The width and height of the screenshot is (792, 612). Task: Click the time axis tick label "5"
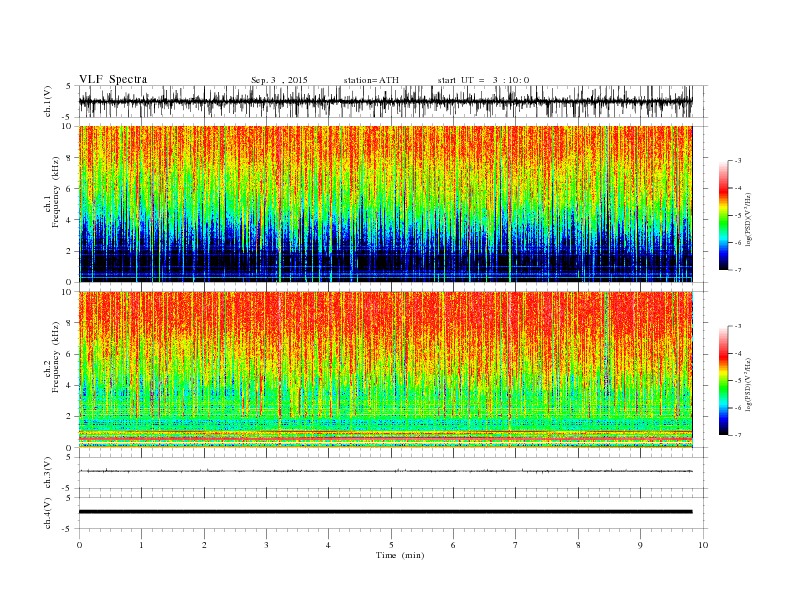[391, 545]
